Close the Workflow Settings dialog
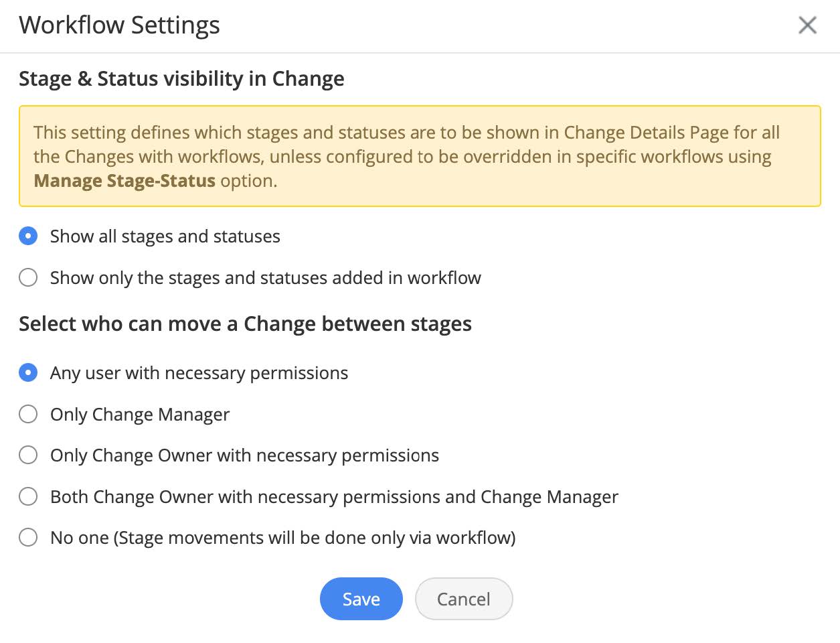The image size is (840, 643). point(807,25)
